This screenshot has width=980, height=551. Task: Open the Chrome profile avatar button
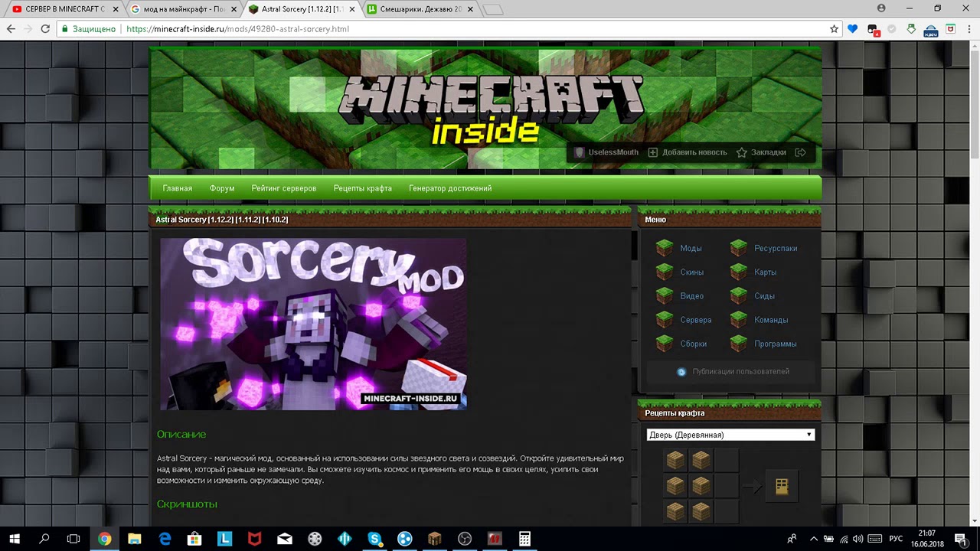[x=881, y=8]
